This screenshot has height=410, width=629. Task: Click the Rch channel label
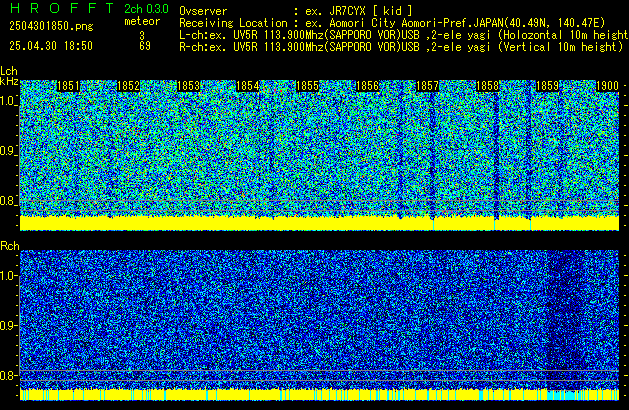point(10,246)
